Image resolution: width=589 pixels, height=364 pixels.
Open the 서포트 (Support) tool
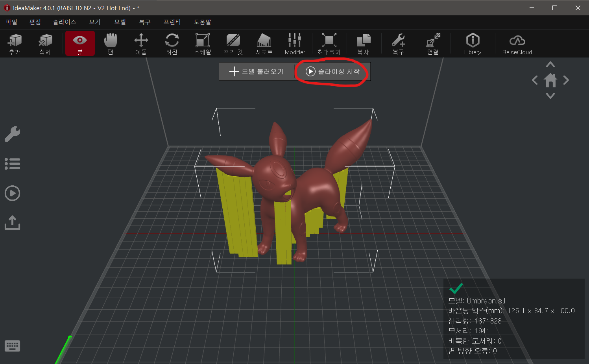[x=264, y=44]
